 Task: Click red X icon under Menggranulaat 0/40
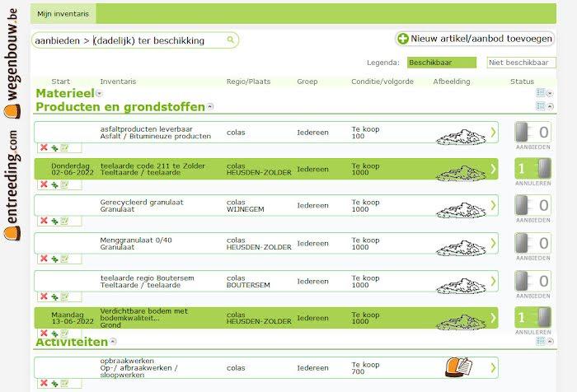44,258
